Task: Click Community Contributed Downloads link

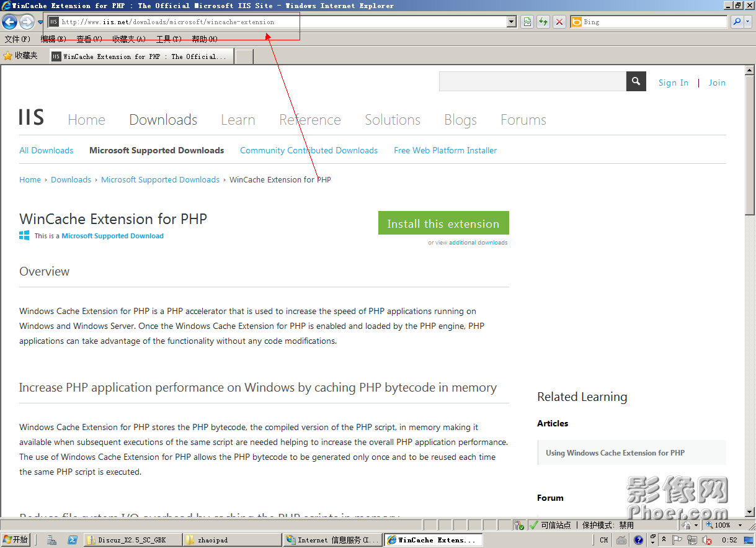Action: tap(309, 150)
